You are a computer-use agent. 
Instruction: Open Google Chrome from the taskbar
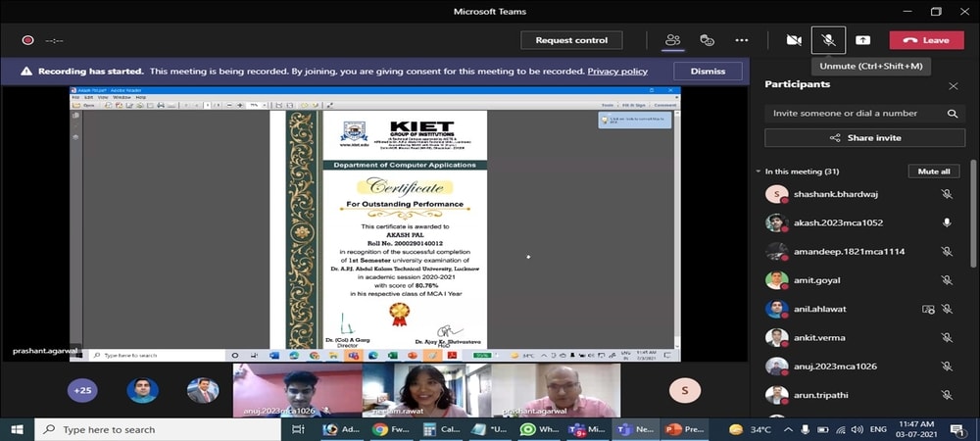click(372, 429)
